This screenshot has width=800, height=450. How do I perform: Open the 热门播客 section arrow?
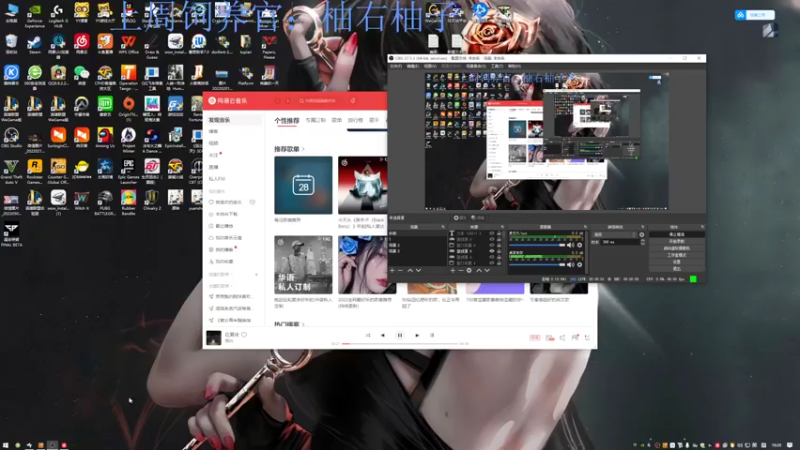[303, 324]
